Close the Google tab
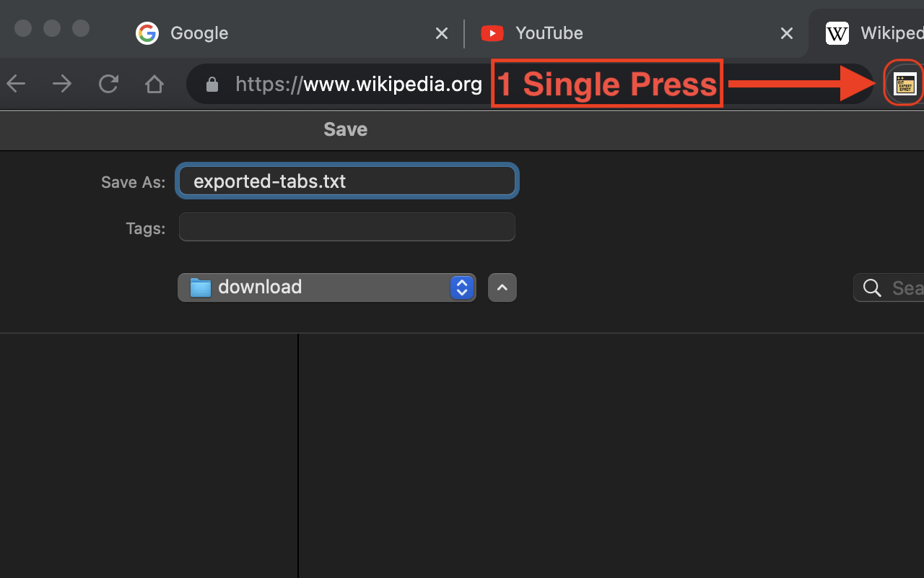This screenshot has height=578, width=924. 441,33
